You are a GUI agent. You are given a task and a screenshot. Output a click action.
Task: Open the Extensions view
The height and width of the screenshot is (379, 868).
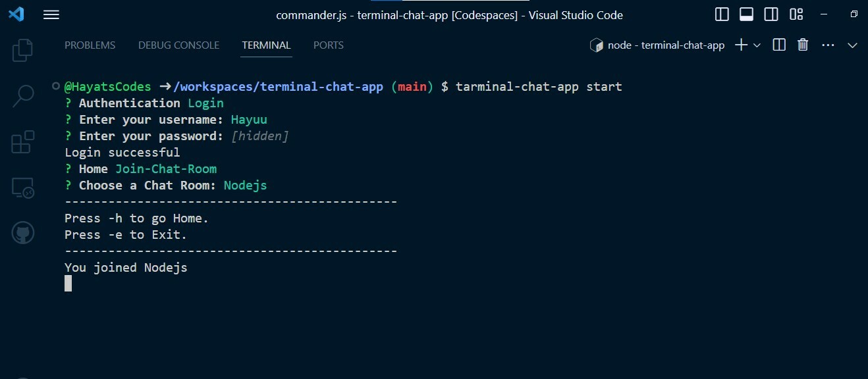click(23, 141)
